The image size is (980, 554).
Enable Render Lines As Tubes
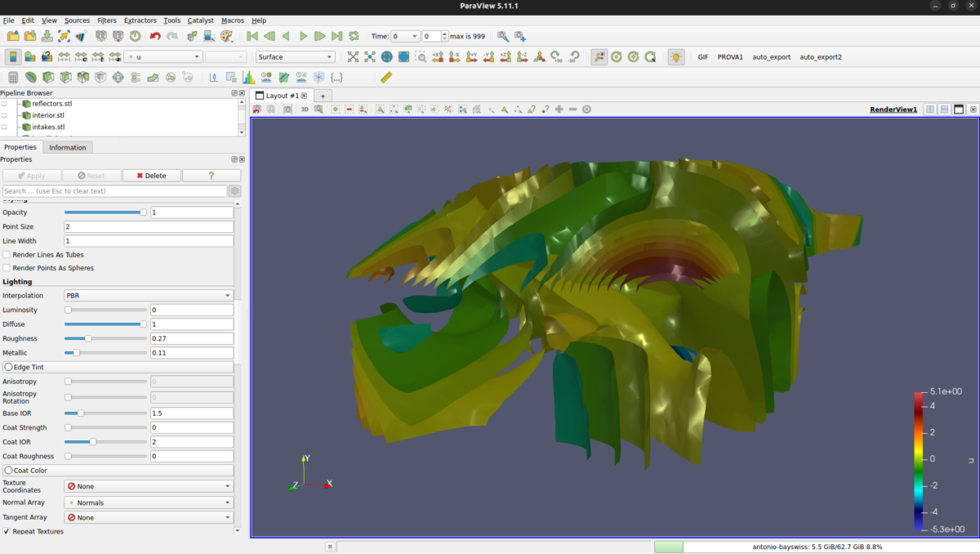click(7, 255)
